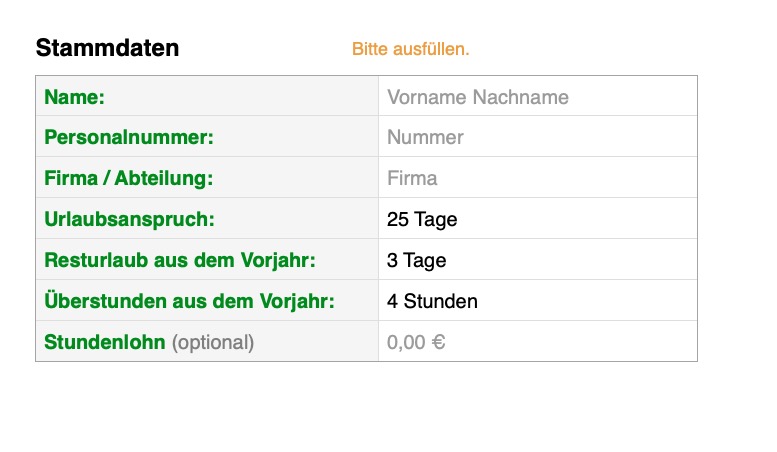Click the Name input field
Image resolution: width=777 pixels, height=452 pixels.
tap(537, 97)
